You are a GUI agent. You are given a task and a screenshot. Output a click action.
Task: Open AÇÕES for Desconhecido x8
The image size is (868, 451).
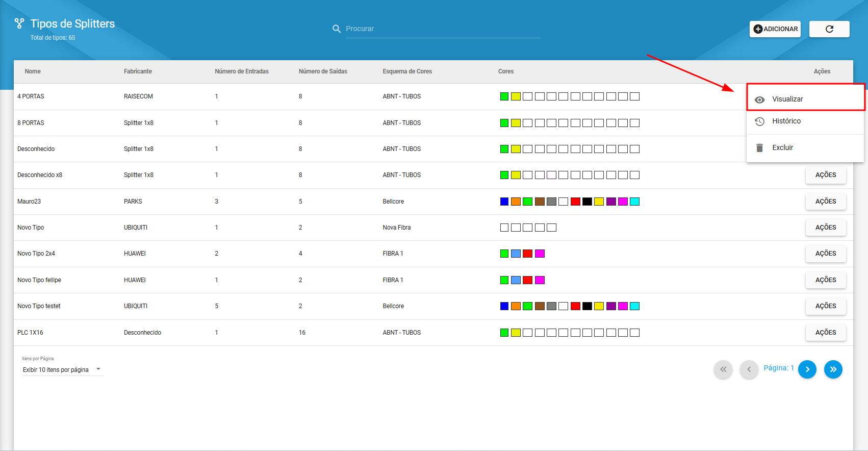[x=826, y=175]
